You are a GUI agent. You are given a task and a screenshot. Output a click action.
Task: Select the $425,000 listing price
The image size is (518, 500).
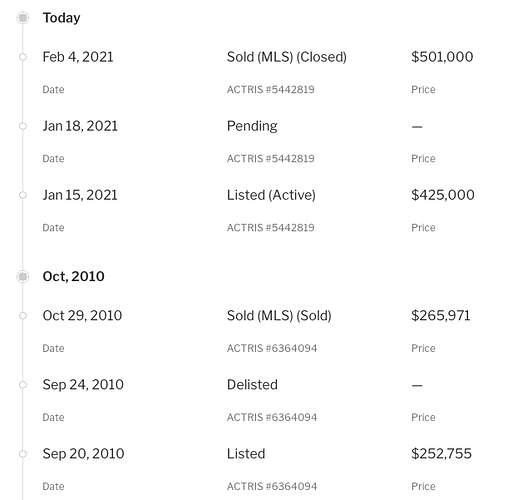point(443,195)
